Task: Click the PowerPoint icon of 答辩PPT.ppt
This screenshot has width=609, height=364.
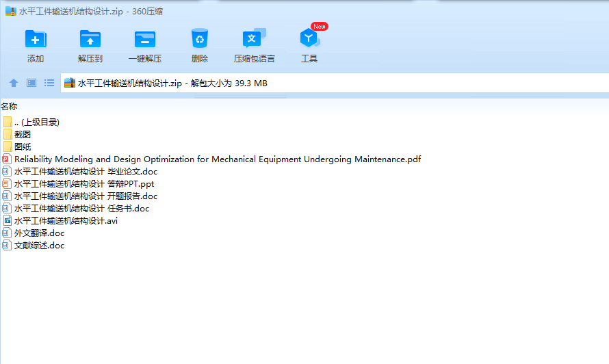Action: [x=7, y=184]
